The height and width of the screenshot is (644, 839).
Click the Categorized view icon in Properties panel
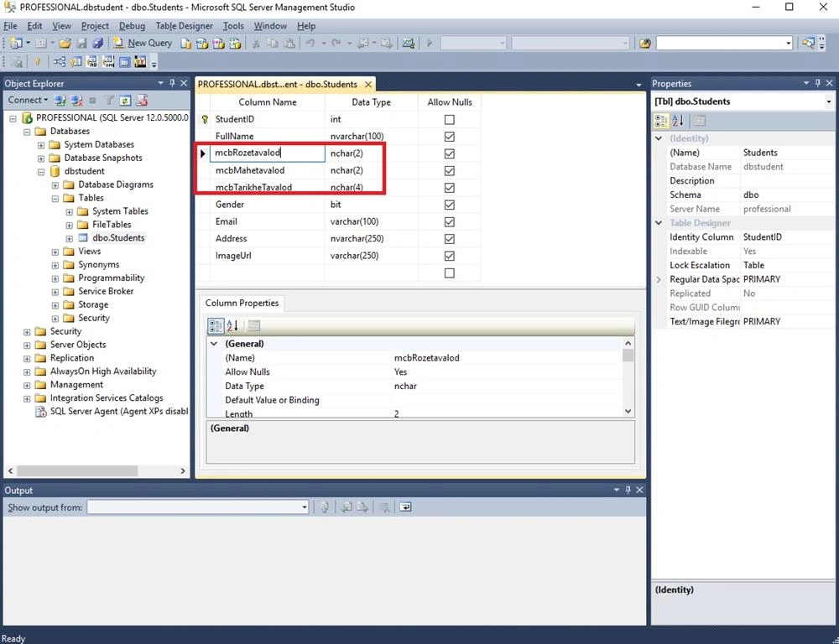pyautogui.click(x=662, y=121)
